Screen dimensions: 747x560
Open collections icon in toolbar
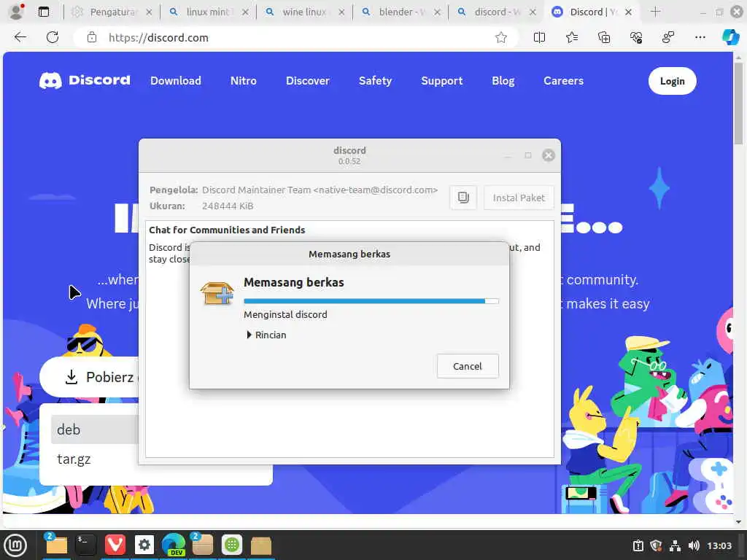click(603, 38)
